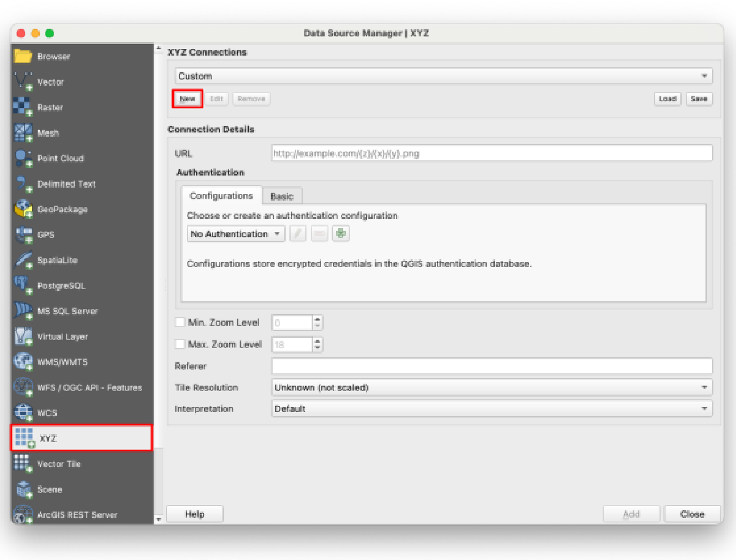736x560 pixels.
Task: Open Delimited Text import section
Action: click(x=82, y=184)
